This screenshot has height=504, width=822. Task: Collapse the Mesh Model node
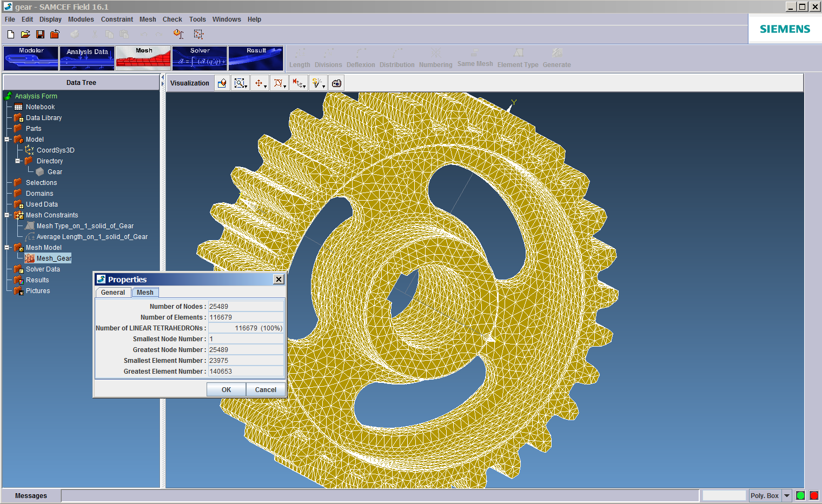(7, 248)
